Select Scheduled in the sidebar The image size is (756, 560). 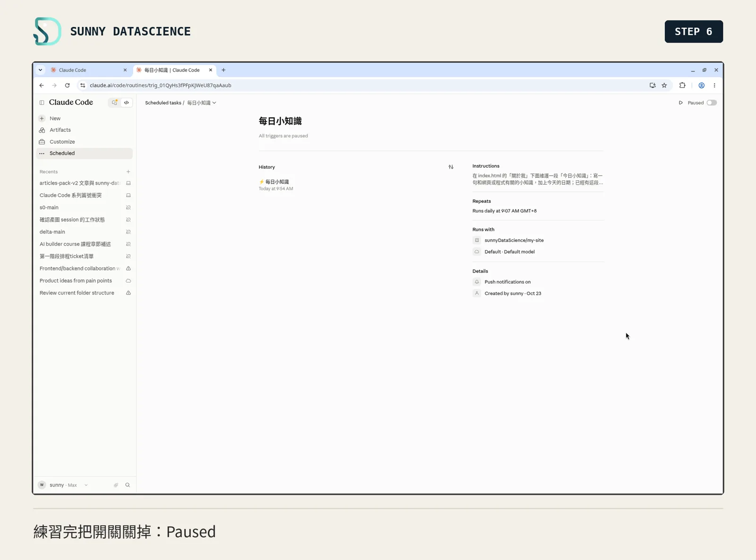pyautogui.click(x=85, y=153)
